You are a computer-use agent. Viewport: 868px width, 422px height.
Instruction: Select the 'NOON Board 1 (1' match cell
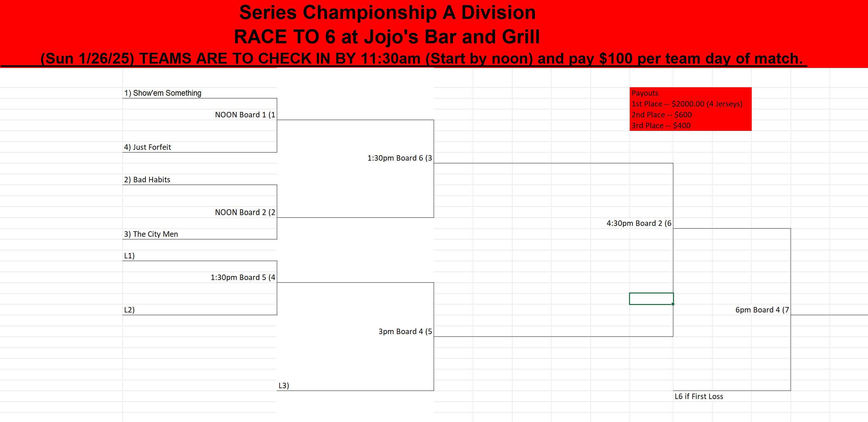199,115
